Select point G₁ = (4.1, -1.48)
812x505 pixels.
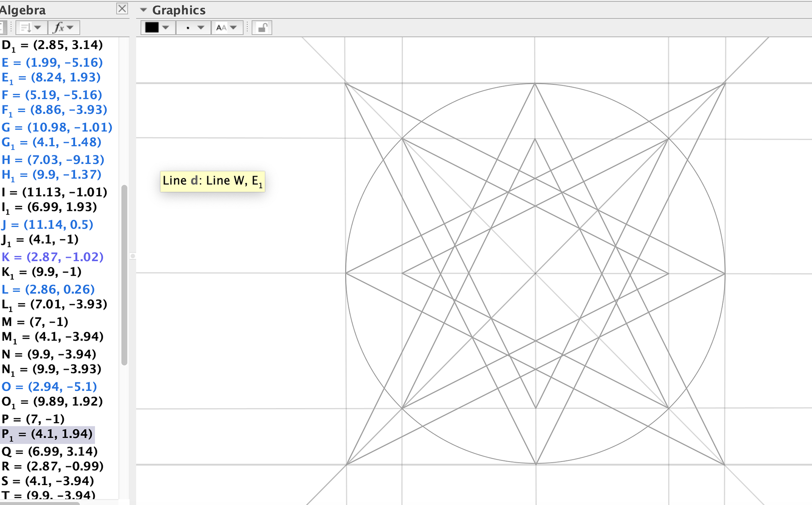click(51, 143)
